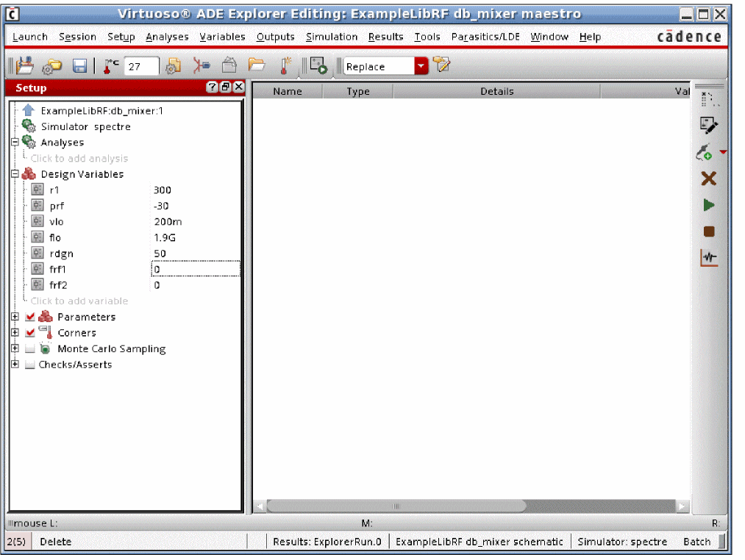Enable the Monte Carlo Sampling checkbox
Image resolution: width=745 pixels, height=560 pixels.
(30, 349)
